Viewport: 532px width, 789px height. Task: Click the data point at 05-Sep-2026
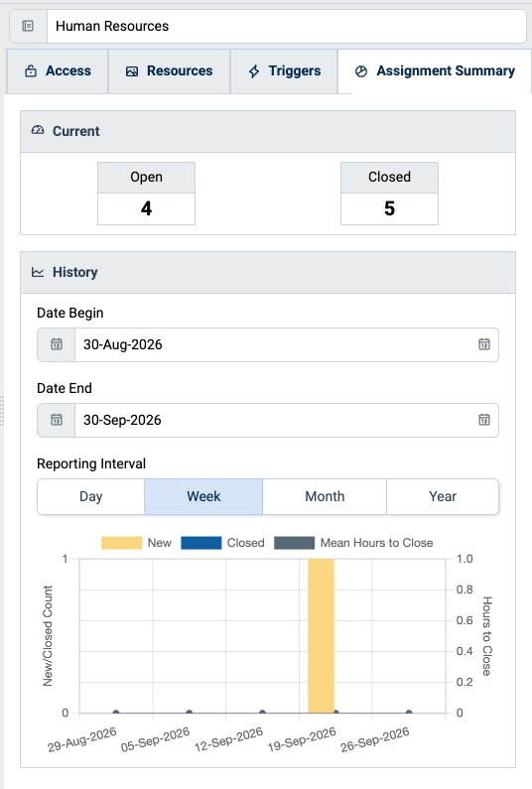click(x=190, y=713)
